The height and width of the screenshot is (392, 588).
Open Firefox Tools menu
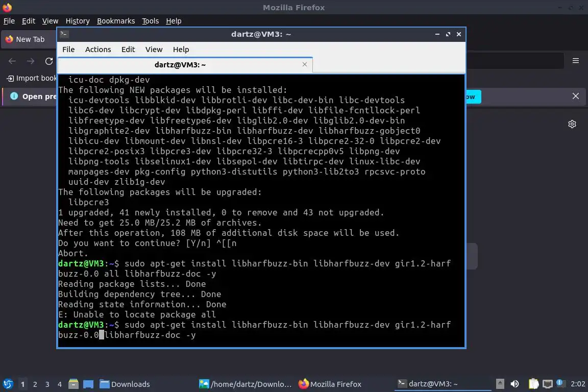pos(151,21)
